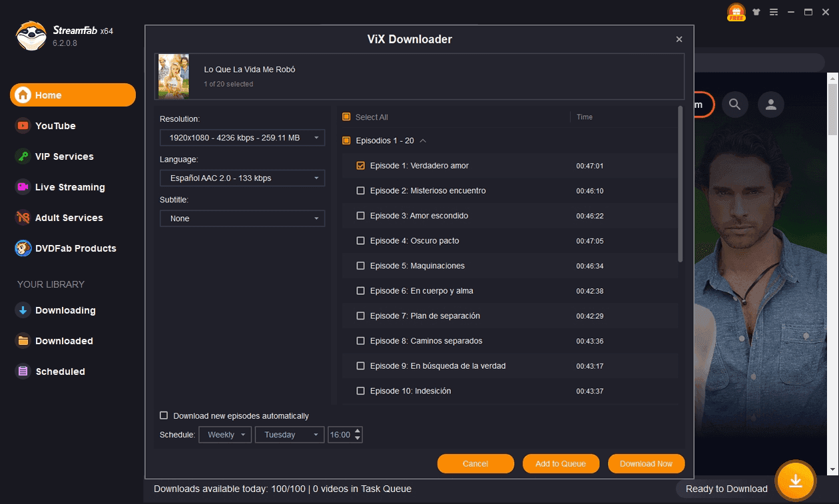Screen dimensions: 839x504
Task: Click the episode list scrollbar
Action: tap(680, 184)
